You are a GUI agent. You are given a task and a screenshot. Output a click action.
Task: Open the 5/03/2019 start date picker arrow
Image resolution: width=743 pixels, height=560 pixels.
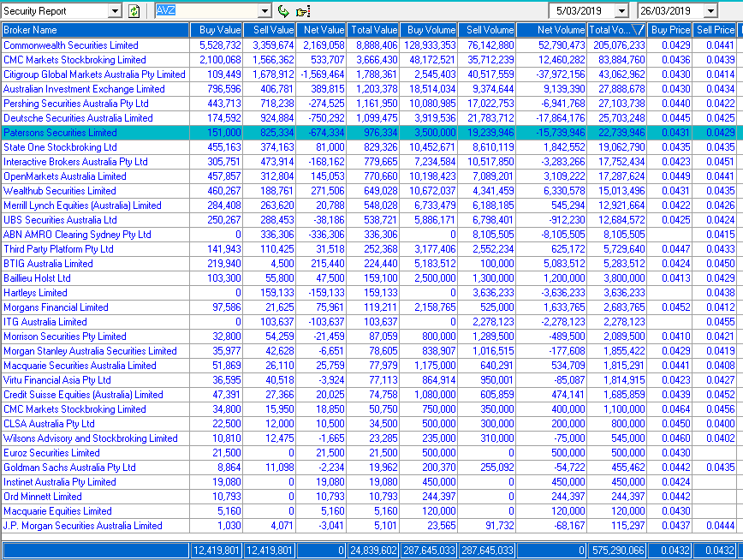pos(621,11)
